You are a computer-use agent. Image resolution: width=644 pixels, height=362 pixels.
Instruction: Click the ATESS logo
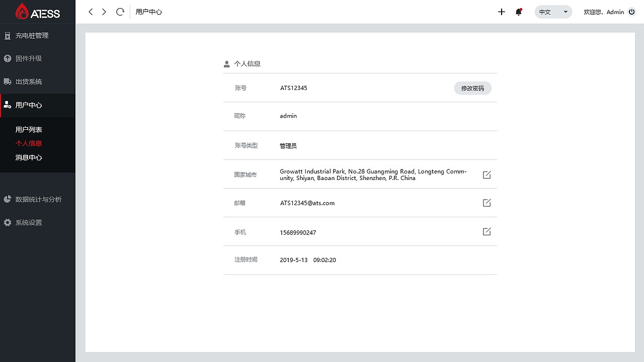coord(38,12)
